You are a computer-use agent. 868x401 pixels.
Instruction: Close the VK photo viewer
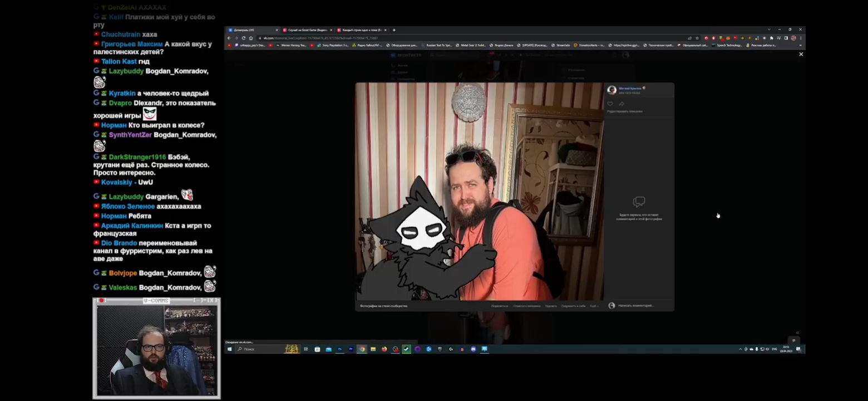[x=801, y=54]
